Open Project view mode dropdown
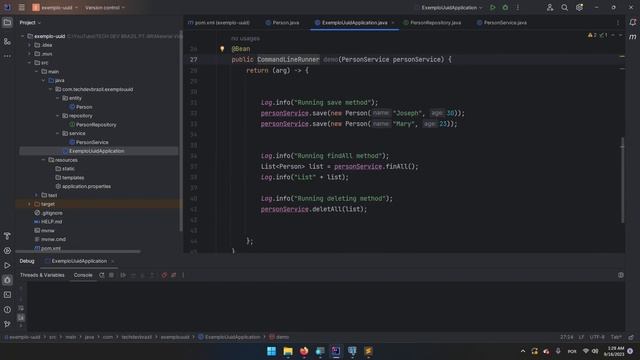 30,22
